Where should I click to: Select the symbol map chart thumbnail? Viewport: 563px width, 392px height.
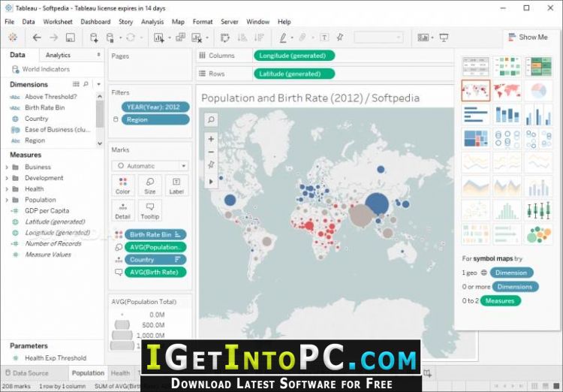(475, 91)
